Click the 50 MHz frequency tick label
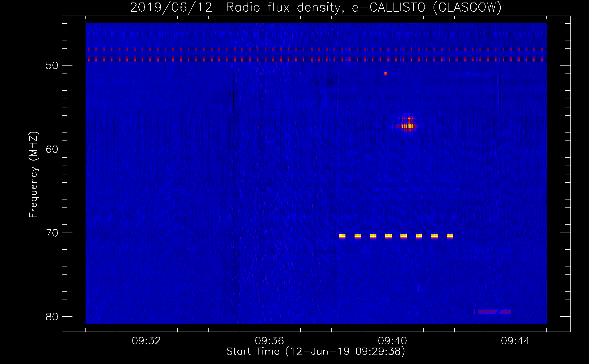 [52, 66]
